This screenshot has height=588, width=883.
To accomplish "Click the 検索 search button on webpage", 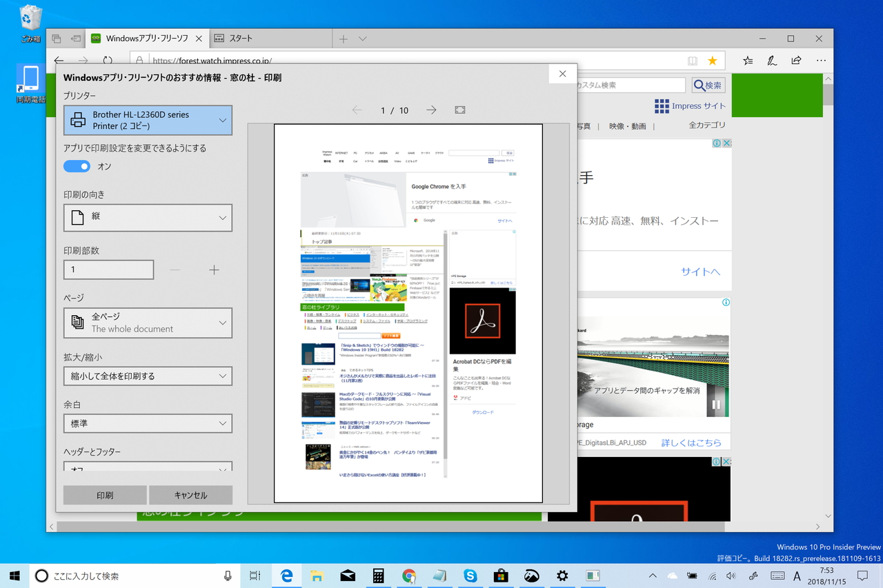I will pos(708,85).
